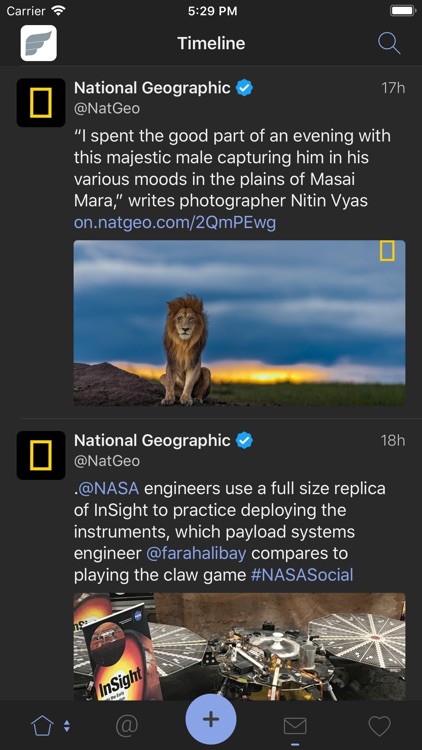422x750 pixels.
Task: Tap the 17h timestamp
Action: pyautogui.click(x=393, y=88)
